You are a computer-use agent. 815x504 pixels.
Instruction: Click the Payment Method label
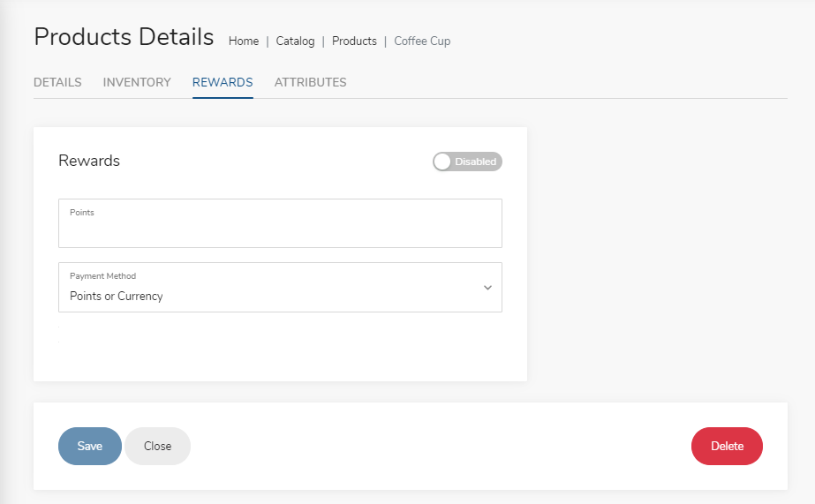[103, 276]
